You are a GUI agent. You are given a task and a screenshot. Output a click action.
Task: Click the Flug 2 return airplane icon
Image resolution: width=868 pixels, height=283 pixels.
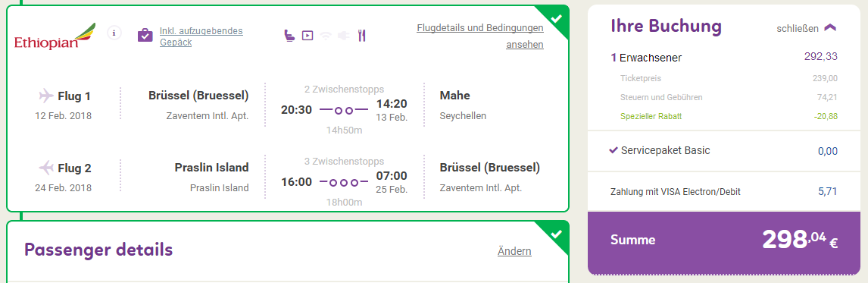coord(46,167)
